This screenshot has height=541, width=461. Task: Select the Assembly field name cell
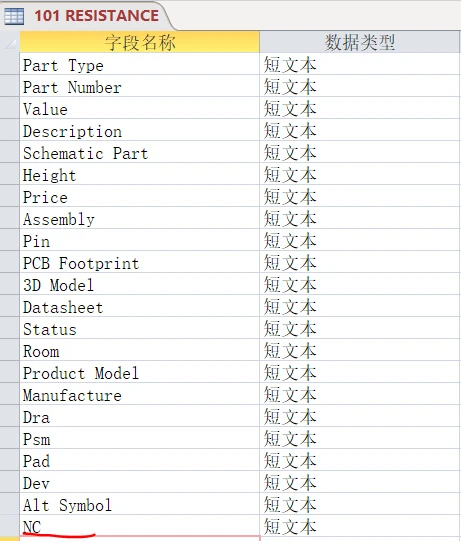coord(140,219)
